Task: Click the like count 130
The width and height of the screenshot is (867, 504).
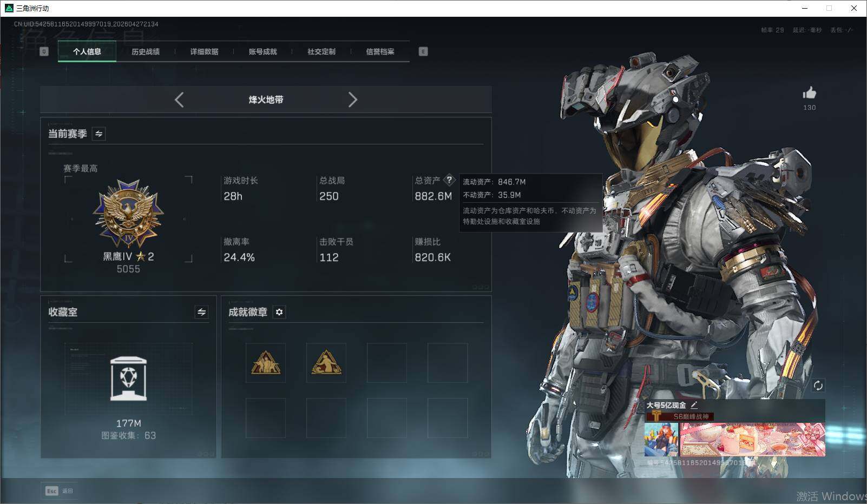Action: coord(810,108)
